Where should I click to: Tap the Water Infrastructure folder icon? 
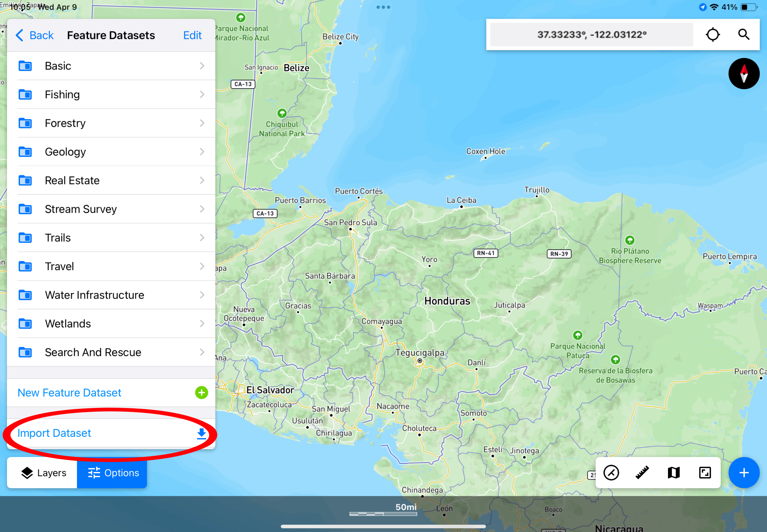[x=25, y=295]
